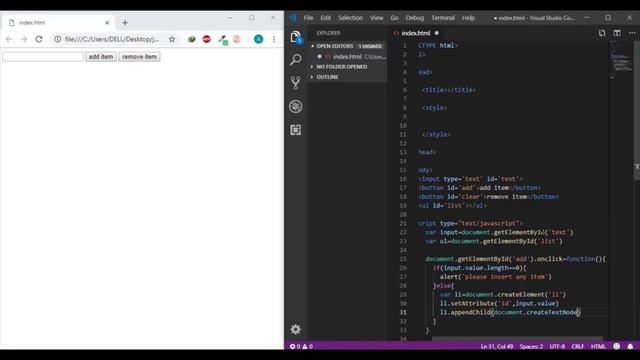The width and height of the screenshot is (640, 360).
Task: Click the editor horizontal scrollbar
Action: [x=517, y=338]
